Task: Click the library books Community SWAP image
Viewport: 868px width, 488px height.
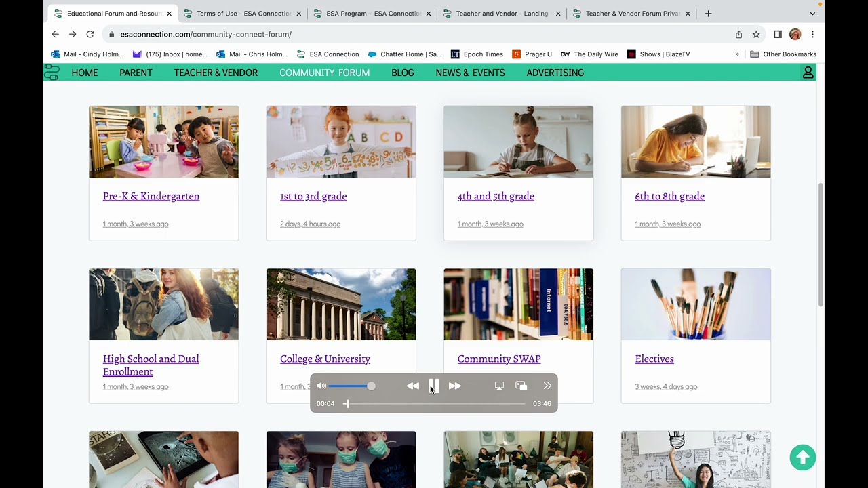Action: (x=518, y=304)
